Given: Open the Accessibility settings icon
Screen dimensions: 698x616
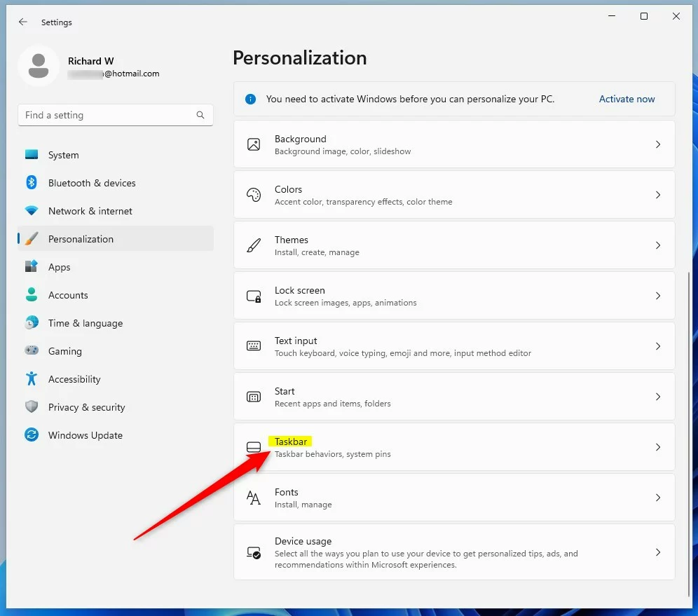Looking at the screenshot, I should (32, 379).
